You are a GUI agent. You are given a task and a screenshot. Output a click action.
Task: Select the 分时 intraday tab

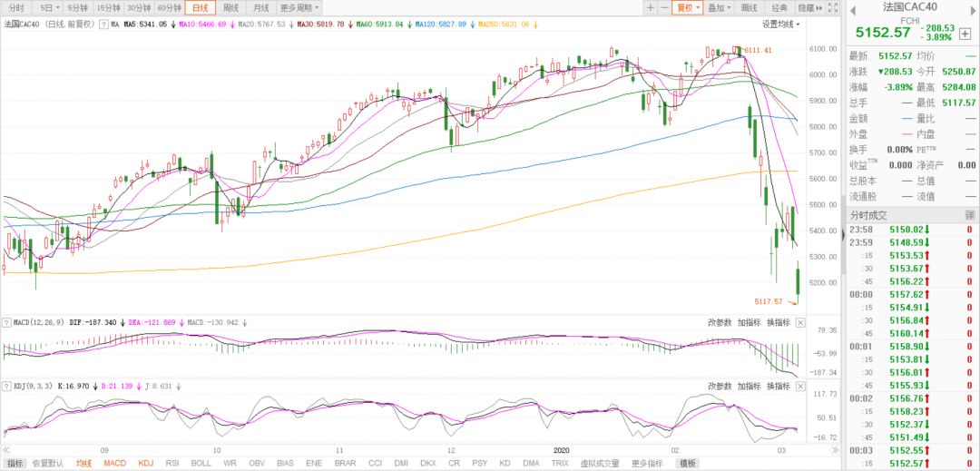tap(16, 7)
